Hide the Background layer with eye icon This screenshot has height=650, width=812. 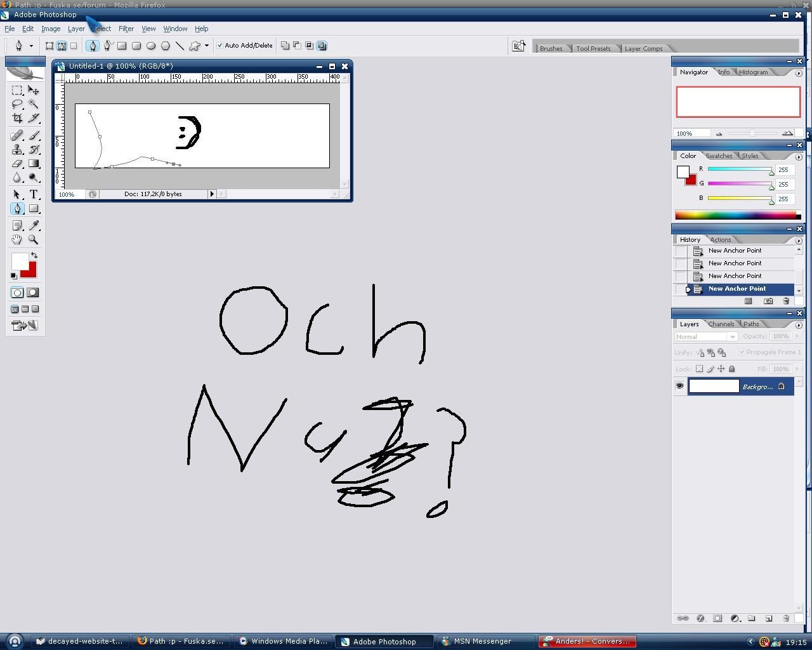coord(679,386)
